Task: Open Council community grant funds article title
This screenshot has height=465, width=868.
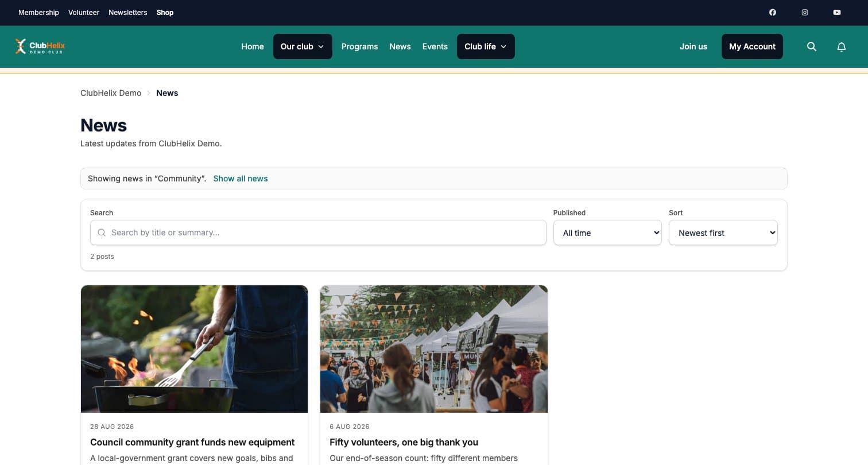Action: (192, 442)
